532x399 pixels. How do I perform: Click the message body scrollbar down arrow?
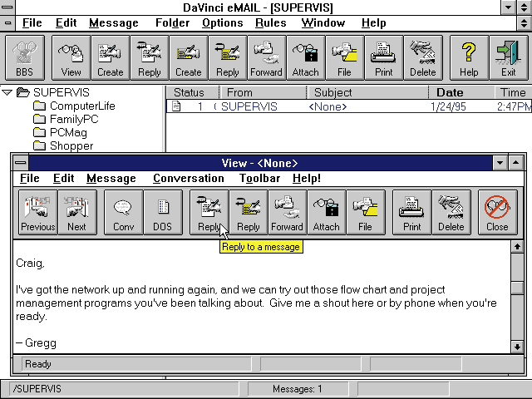tap(517, 347)
